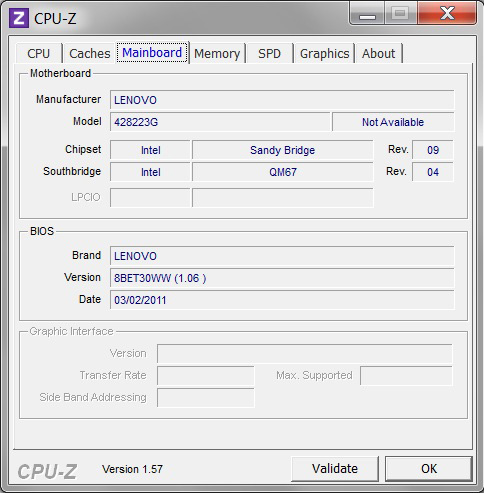Screen dimensions: 484x493
Task: Click the BIOS group heading
Action: click(x=42, y=231)
